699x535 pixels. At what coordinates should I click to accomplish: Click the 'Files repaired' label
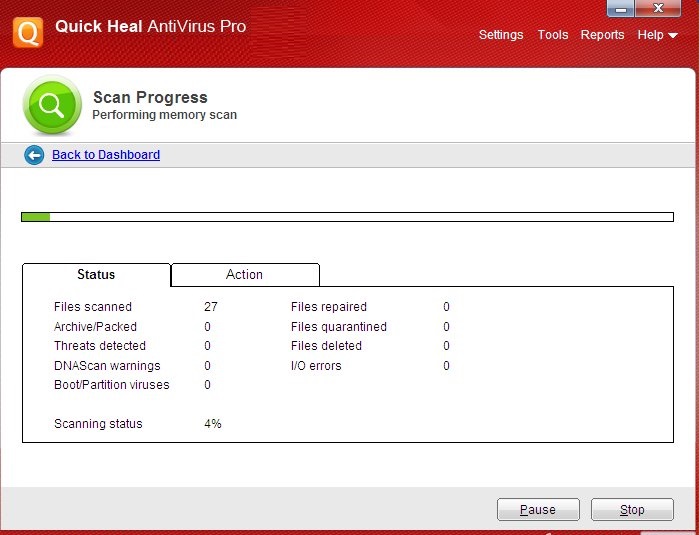tap(329, 307)
